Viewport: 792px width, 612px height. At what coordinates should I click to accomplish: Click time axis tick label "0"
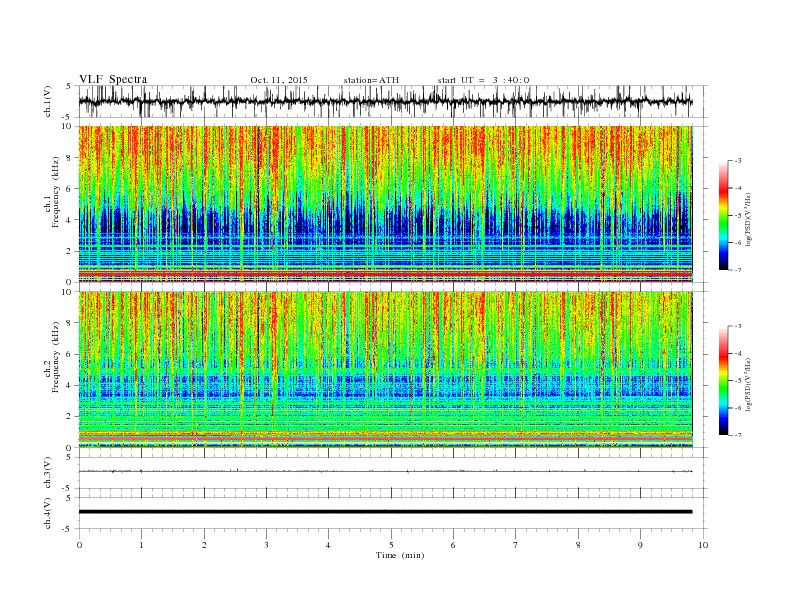click(79, 545)
